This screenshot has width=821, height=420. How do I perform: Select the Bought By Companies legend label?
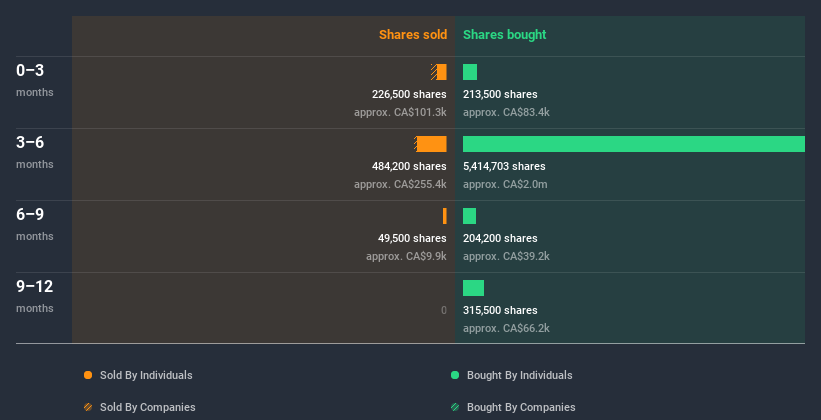point(521,407)
